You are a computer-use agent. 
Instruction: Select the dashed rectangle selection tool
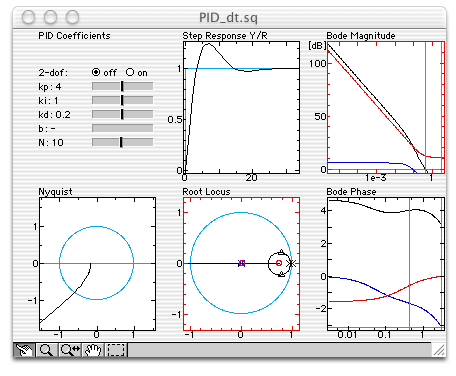click(116, 350)
